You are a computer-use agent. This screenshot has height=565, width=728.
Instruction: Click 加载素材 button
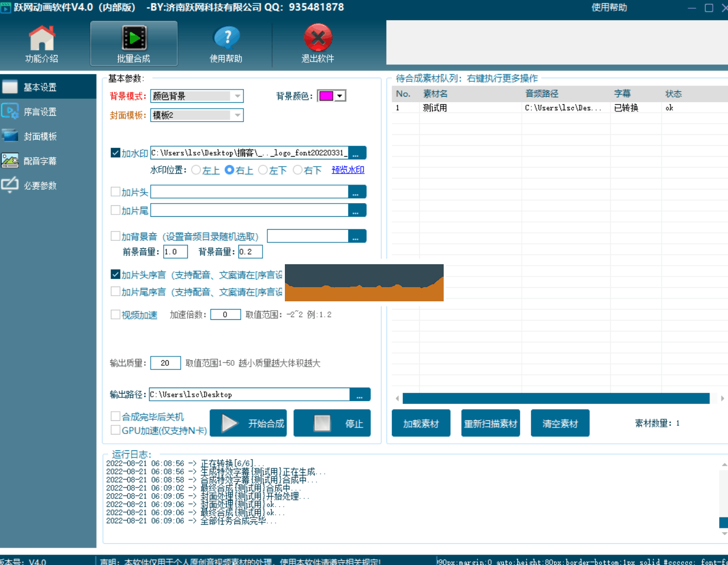pyautogui.click(x=421, y=423)
